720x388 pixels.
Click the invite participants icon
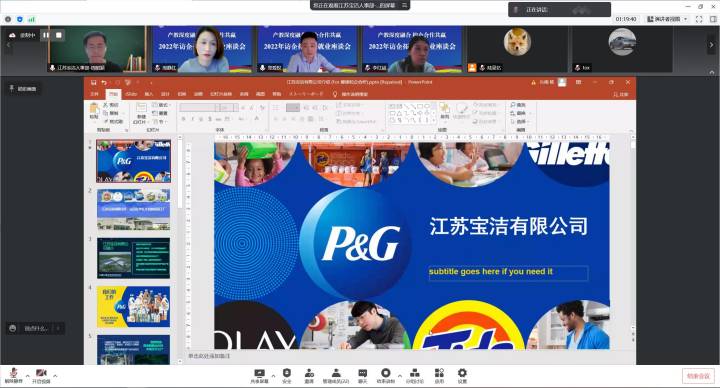(309, 376)
